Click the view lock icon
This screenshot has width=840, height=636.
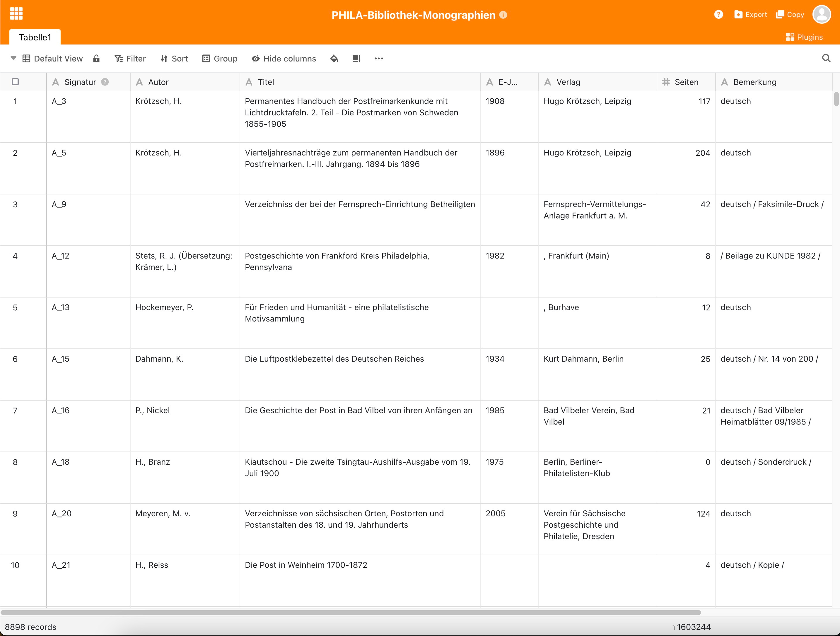(x=96, y=59)
